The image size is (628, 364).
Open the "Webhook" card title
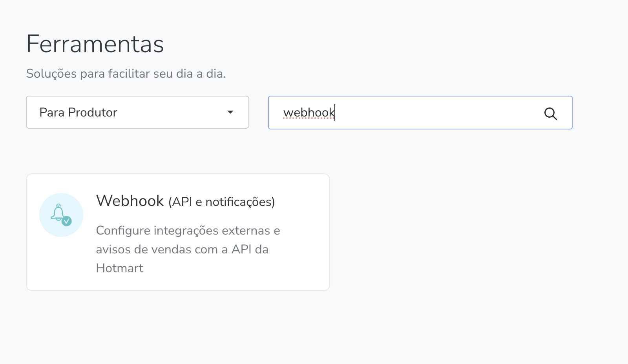point(130,201)
